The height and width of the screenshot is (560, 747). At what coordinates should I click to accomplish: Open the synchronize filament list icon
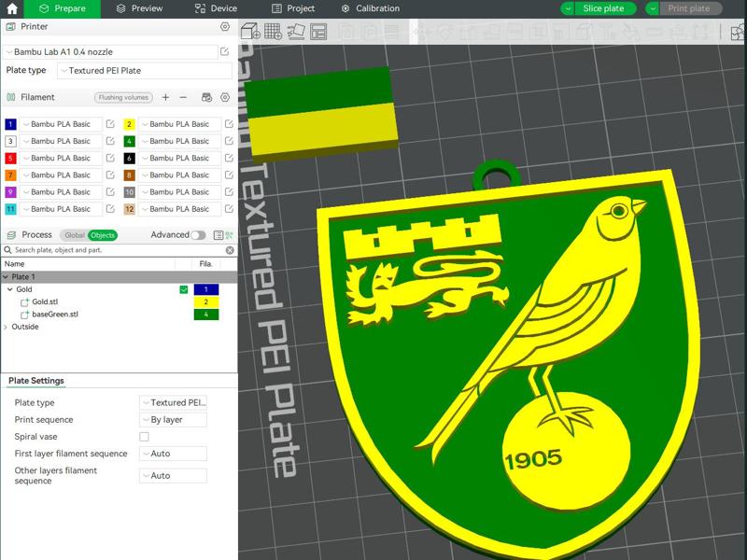tap(206, 97)
